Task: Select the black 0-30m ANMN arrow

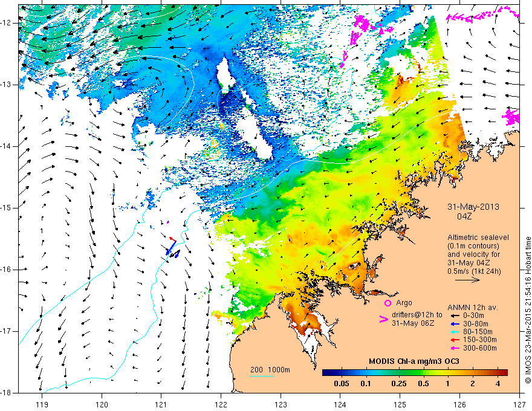Action: pos(455,316)
